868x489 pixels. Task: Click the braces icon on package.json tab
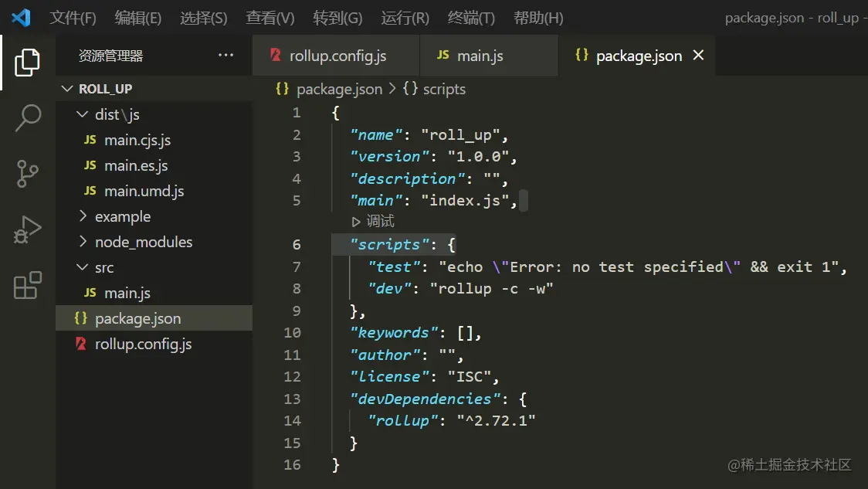pyautogui.click(x=581, y=55)
